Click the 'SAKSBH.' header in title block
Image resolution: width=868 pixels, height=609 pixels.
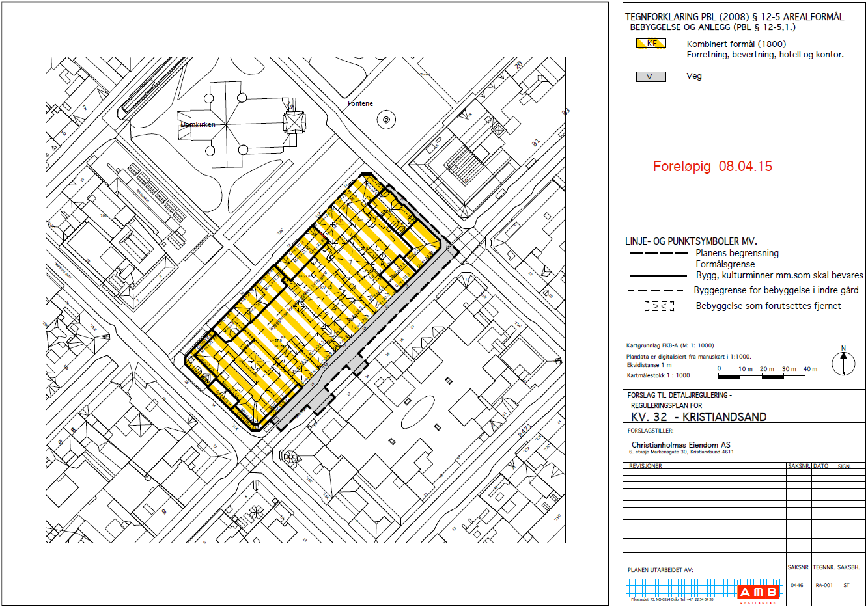[849, 568]
